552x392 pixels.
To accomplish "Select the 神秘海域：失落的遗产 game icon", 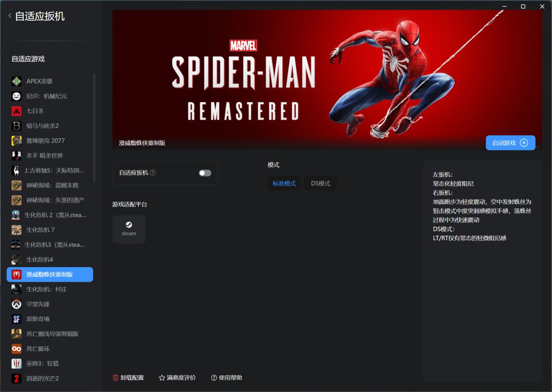I will [x=16, y=200].
